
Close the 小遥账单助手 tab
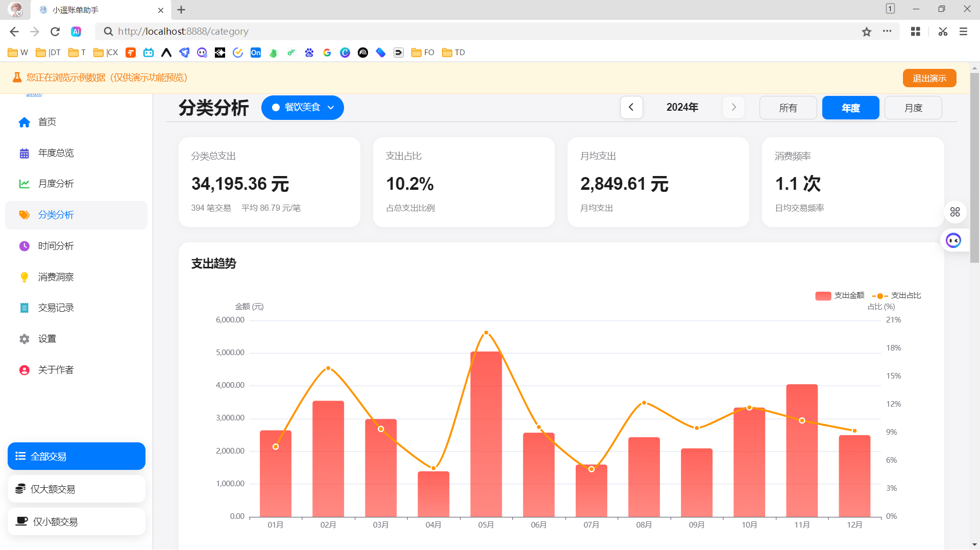pos(161,10)
